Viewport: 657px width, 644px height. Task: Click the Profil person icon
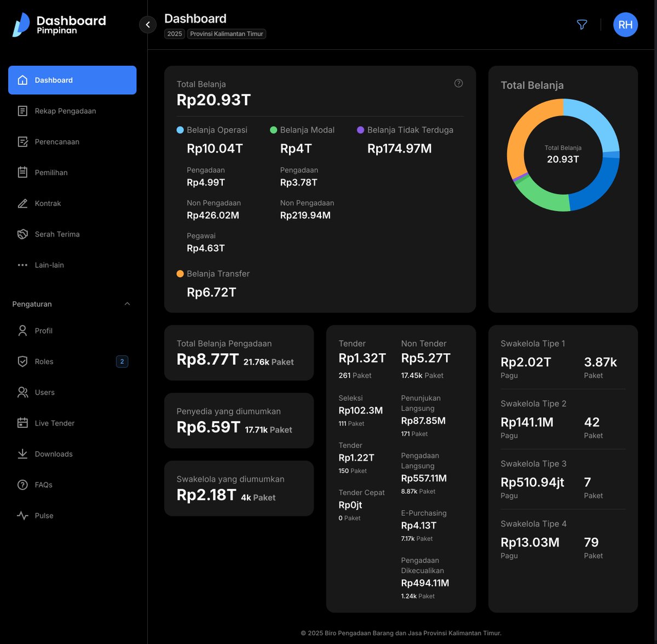pyautogui.click(x=22, y=331)
